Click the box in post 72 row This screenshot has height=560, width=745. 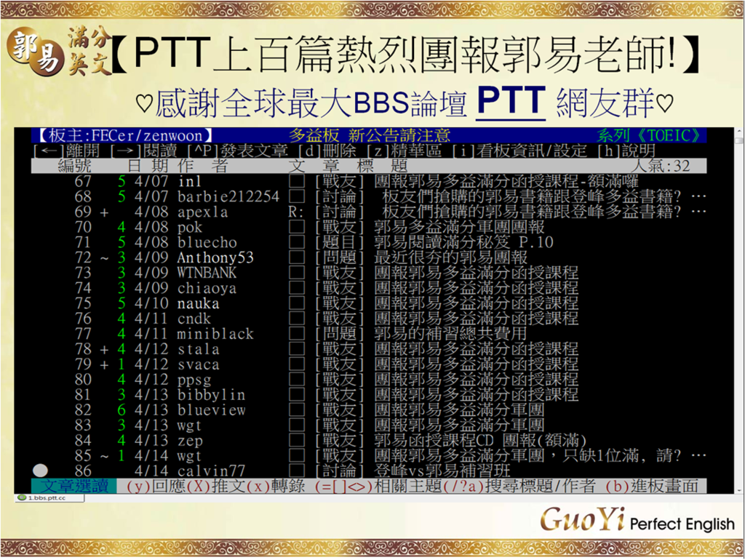[297, 257]
